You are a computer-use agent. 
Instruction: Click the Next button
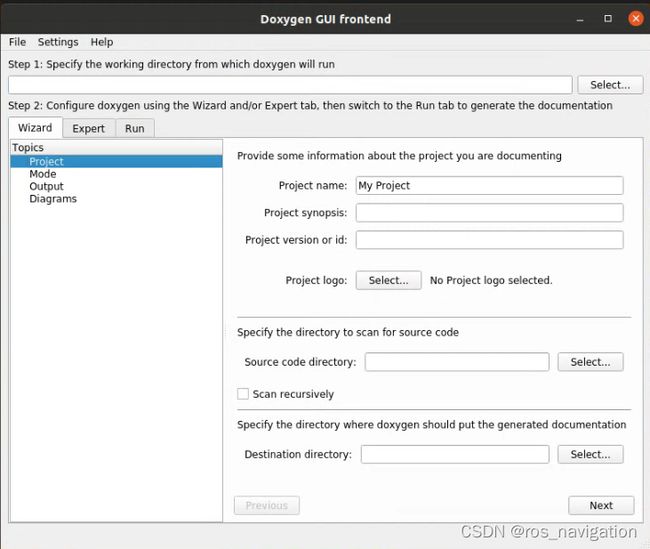point(601,505)
